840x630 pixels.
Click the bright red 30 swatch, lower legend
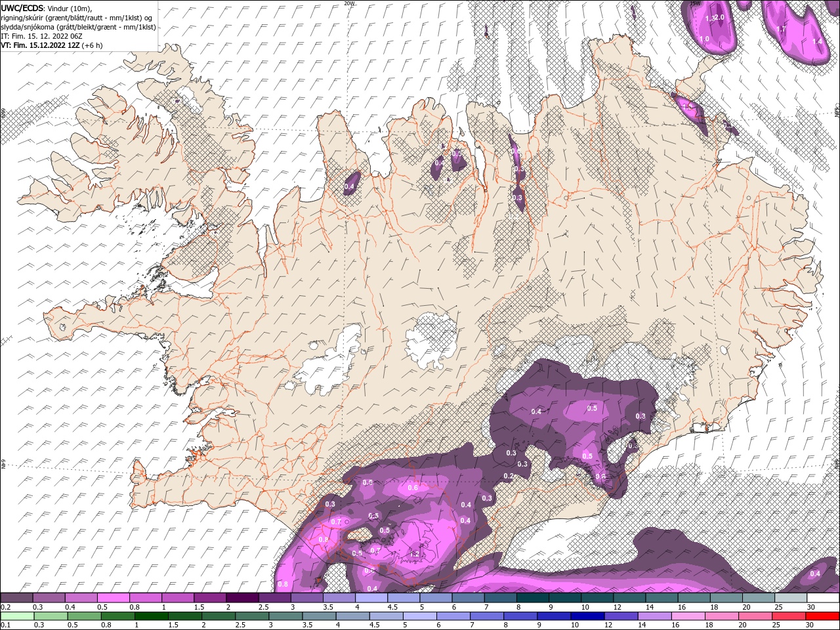(x=822, y=616)
